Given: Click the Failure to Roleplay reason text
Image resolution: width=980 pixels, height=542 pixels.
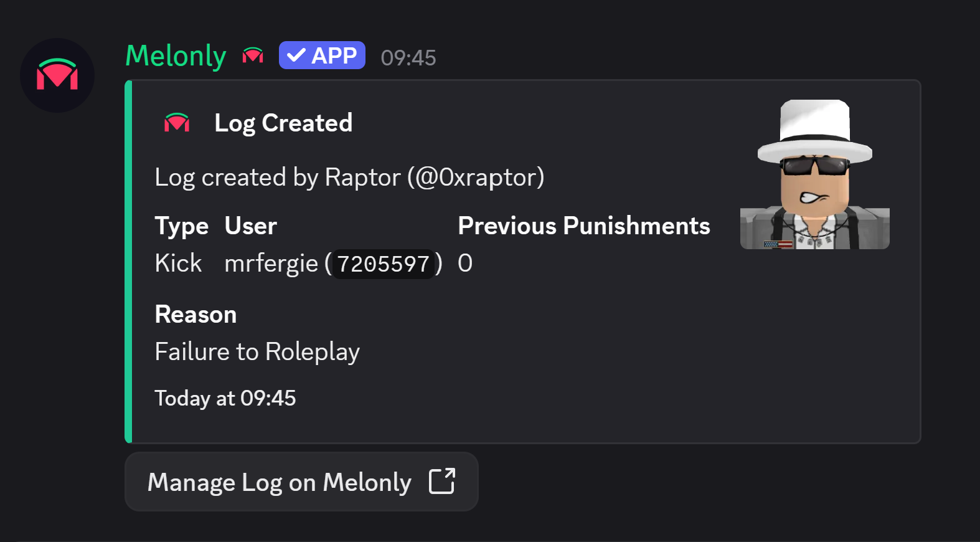Looking at the screenshot, I should click(x=257, y=351).
